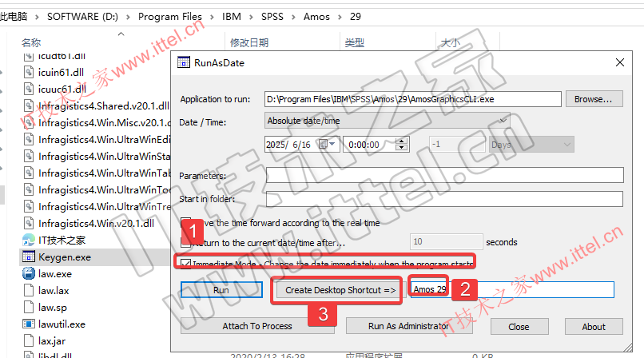Click Run As Administrator button

click(x=408, y=326)
